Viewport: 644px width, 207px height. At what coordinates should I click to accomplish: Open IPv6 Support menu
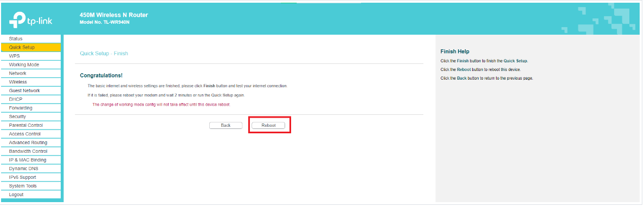point(31,177)
